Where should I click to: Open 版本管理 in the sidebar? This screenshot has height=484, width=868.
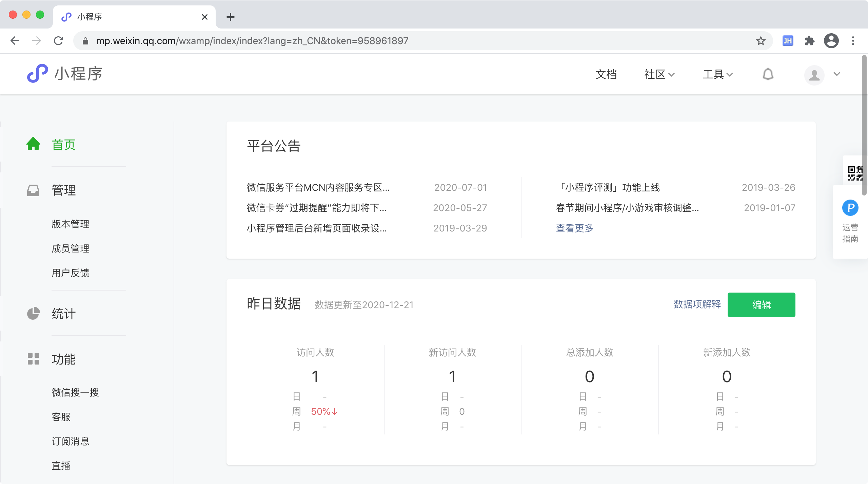pos(71,224)
